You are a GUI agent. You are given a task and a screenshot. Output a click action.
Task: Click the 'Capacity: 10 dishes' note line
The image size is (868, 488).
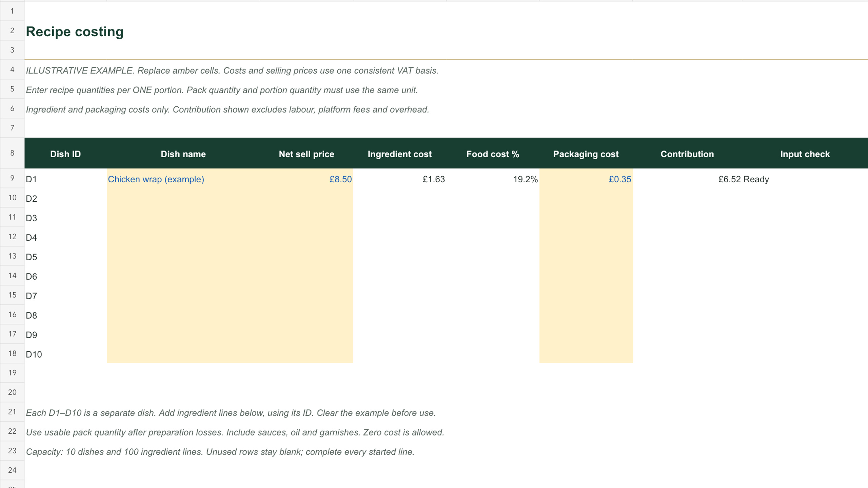(220, 452)
